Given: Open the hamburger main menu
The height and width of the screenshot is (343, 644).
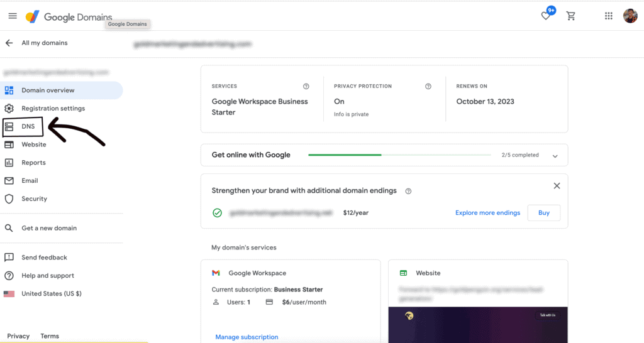Looking at the screenshot, I should (13, 16).
